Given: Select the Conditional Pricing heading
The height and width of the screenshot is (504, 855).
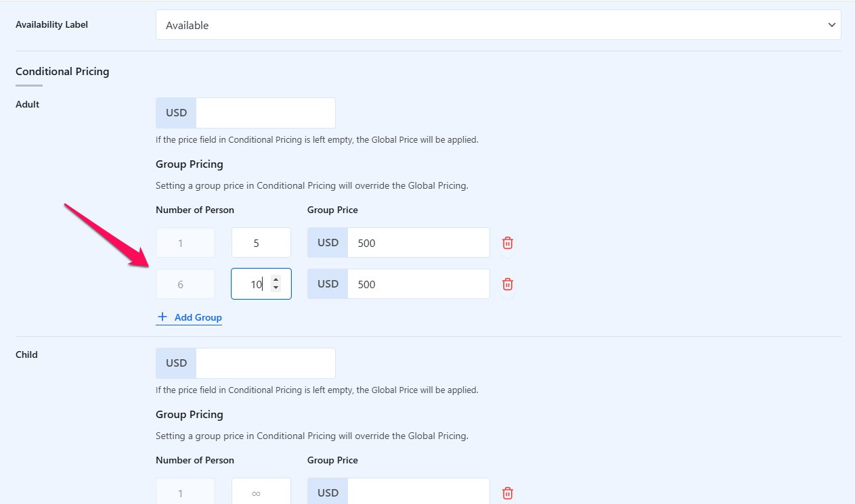Looking at the screenshot, I should [62, 71].
